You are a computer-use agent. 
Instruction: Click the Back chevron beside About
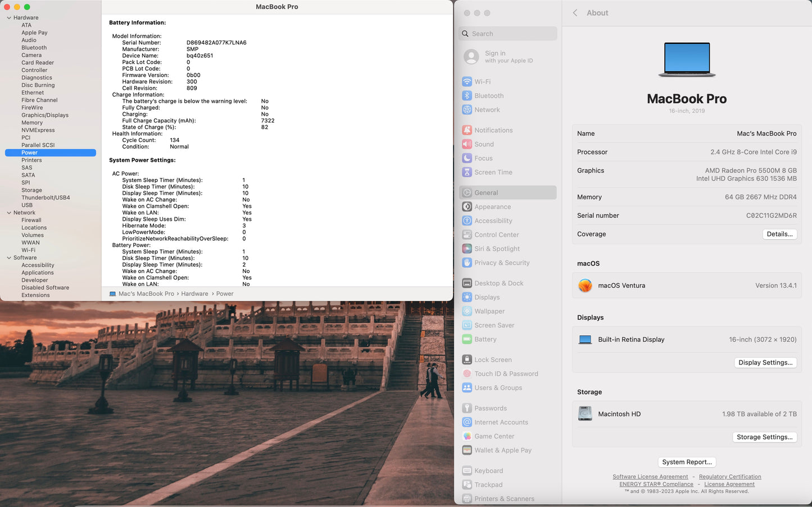(575, 13)
